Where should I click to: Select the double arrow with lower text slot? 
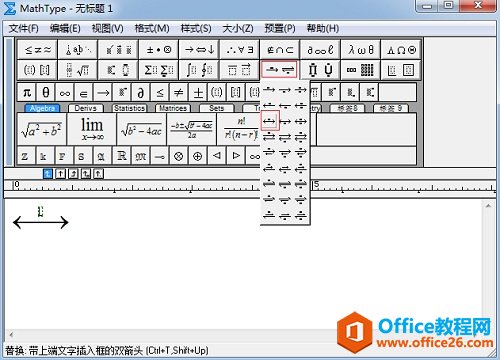(285, 121)
